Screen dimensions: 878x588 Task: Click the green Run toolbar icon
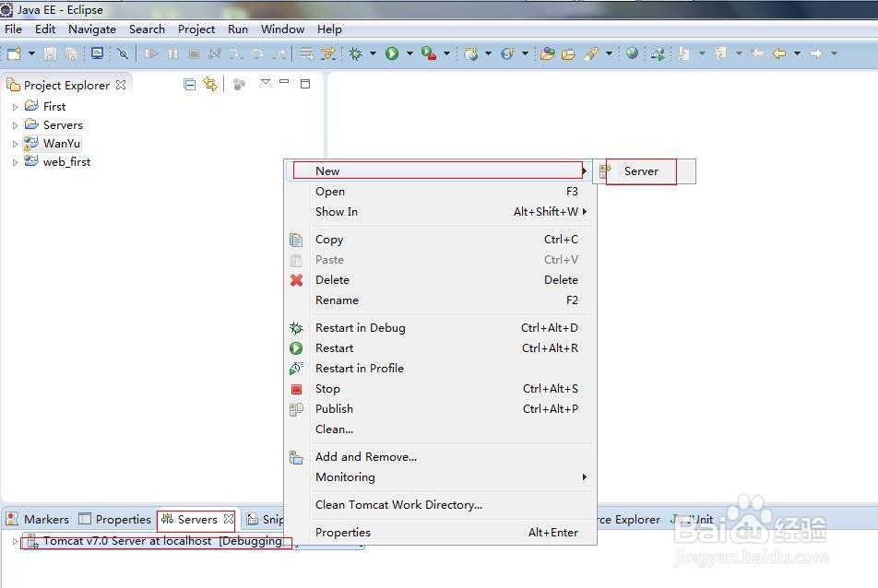click(x=392, y=53)
